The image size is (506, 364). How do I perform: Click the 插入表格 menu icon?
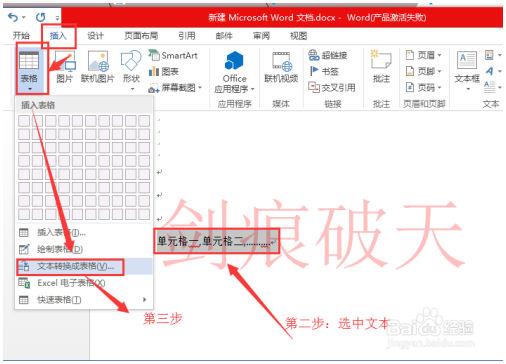[24, 232]
